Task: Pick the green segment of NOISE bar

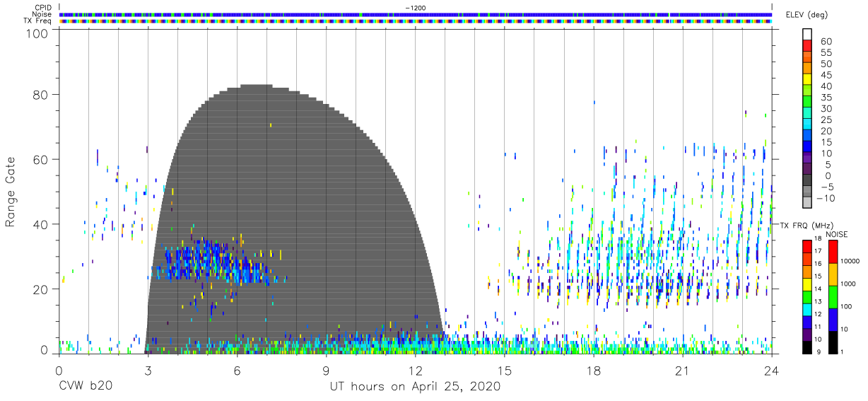Action: [833, 296]
